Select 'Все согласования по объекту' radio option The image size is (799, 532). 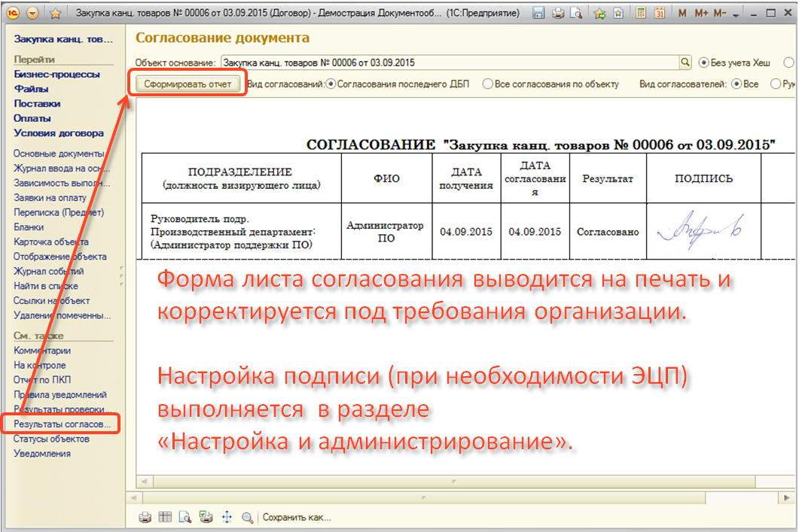(488, 84)
